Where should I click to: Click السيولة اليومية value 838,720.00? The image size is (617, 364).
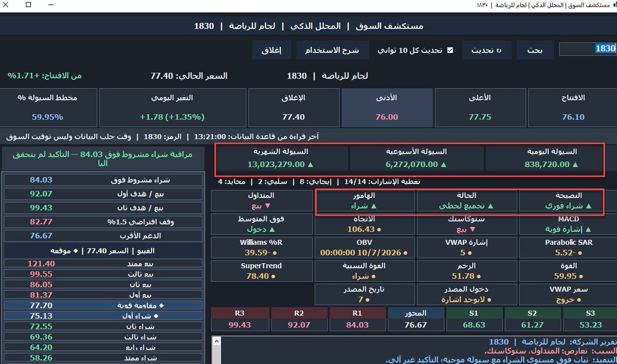tap(548, 165)
